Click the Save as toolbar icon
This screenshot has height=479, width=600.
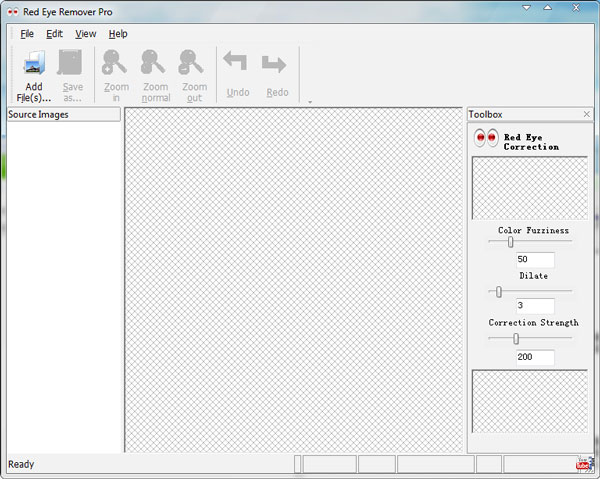pyautogui.click(x=70, y=62)
